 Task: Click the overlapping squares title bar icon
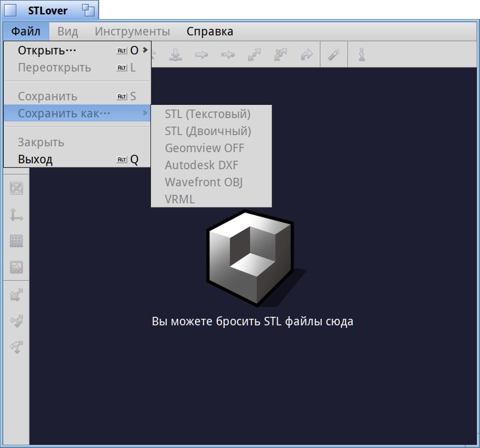pyautogui.click(x=89, y=10)
